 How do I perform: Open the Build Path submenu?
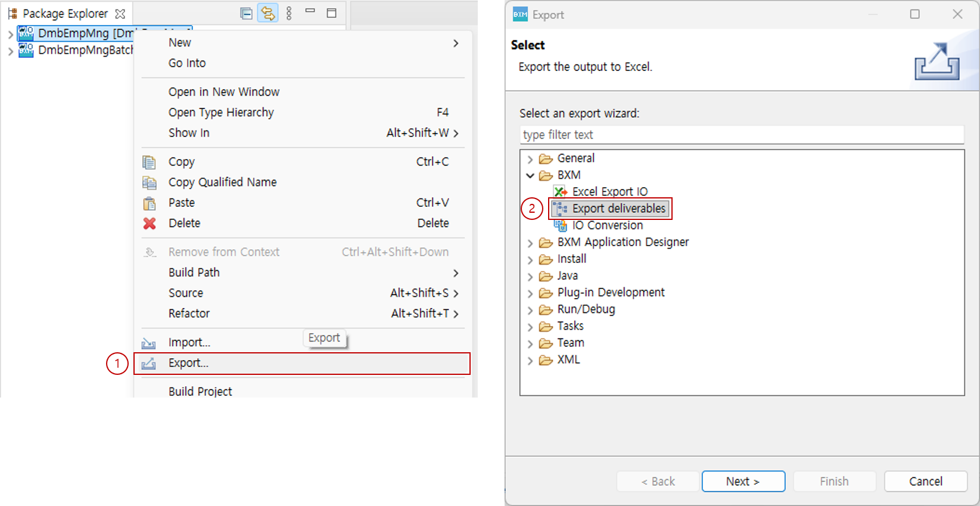(194, 272)
